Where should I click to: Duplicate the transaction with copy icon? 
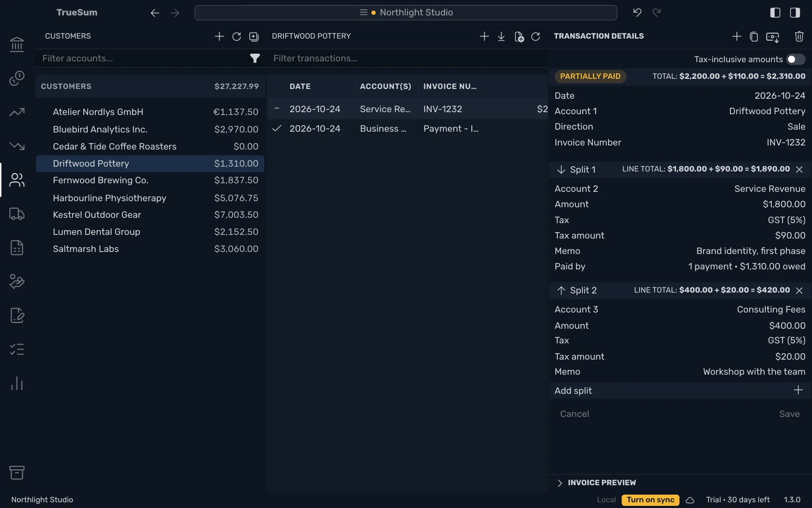754,37
